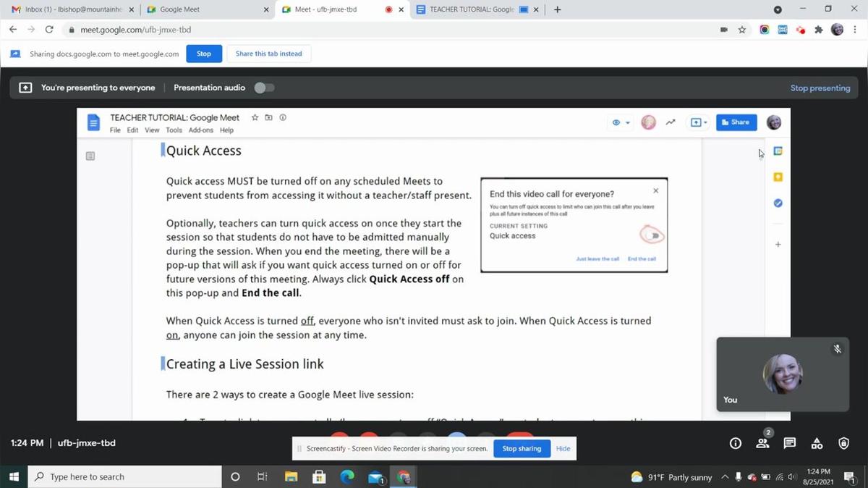Image resolution: width=868 pixels, height=488 pixels.
Task: Toggle the Presentation audio switch
Action: click(265, 88)
